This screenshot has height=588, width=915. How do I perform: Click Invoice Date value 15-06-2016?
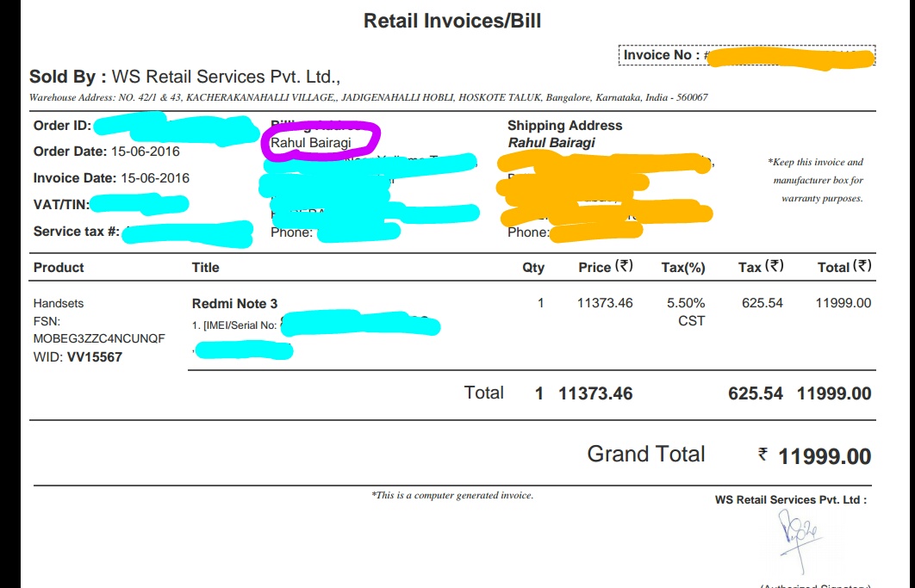[155, 178]
